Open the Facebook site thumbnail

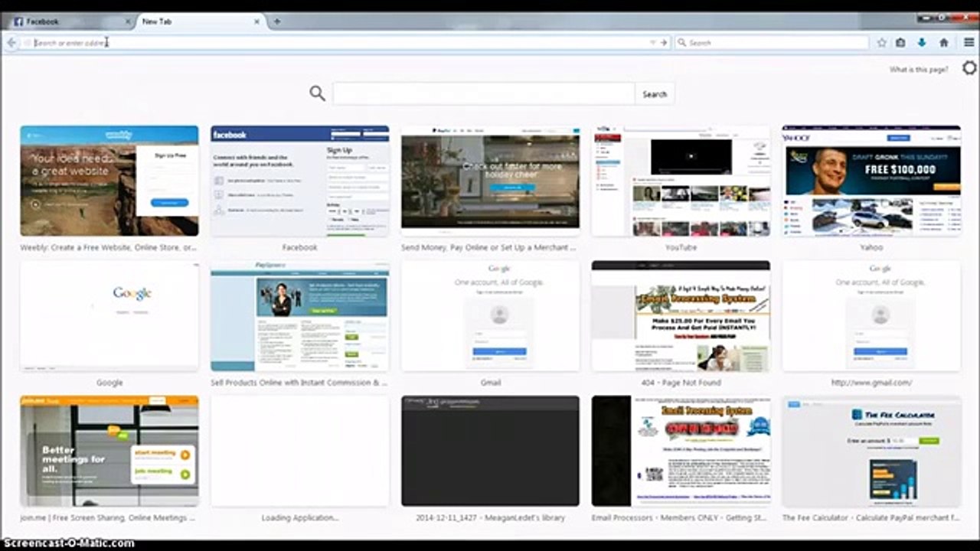point(300,181)
